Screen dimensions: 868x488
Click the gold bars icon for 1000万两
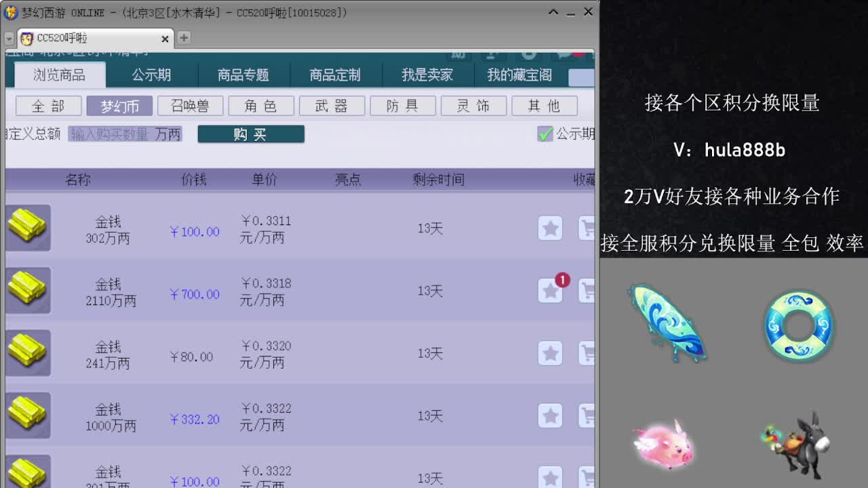(x=28, y=415)
